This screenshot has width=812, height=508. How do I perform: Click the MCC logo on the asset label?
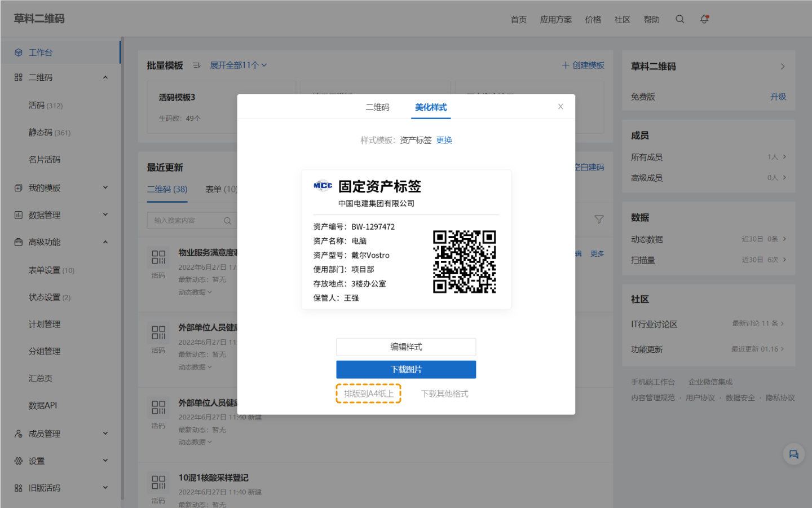point(323,186)
